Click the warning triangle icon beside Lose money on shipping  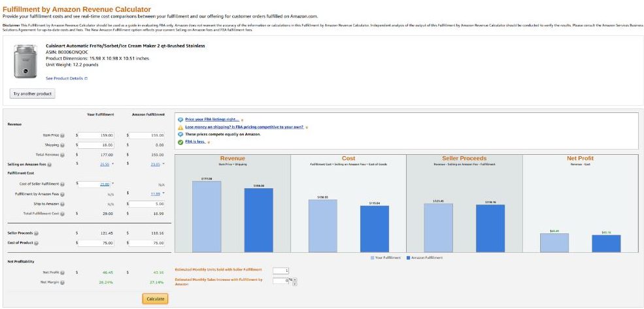coord(180,127)
